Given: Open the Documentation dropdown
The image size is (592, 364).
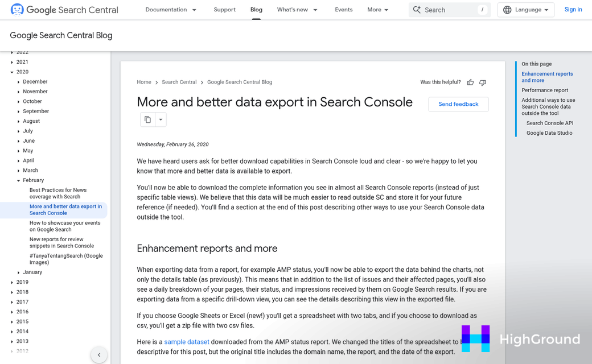Looking at the screenshot, I should [x=171, y=10].
